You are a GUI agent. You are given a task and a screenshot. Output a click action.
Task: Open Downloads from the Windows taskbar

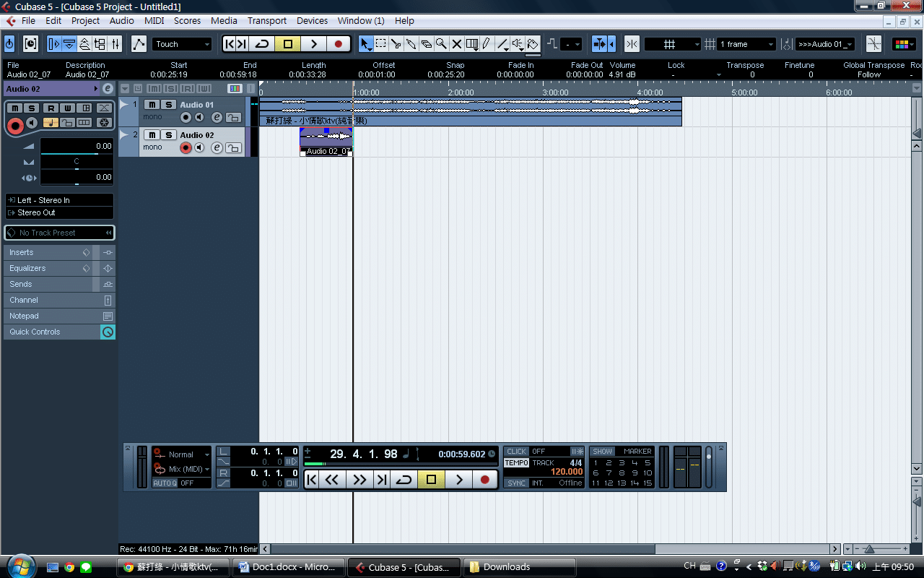520,567
